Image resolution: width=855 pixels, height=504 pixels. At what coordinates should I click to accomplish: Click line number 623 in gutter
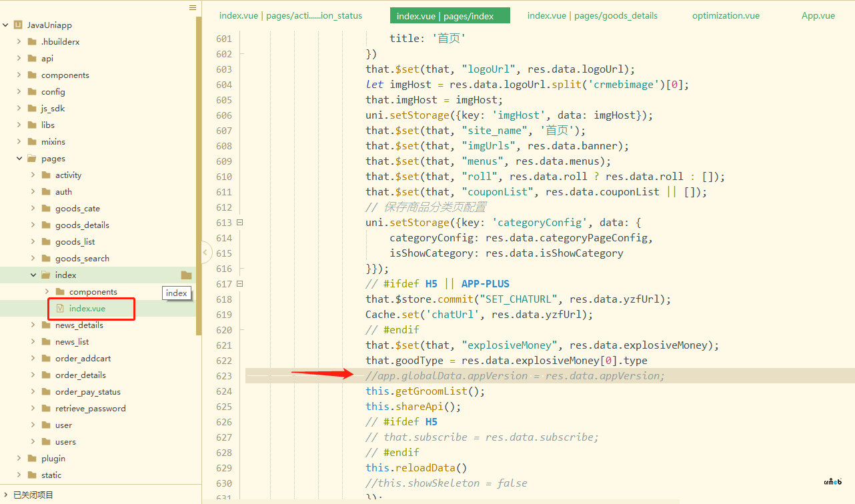pos(224,376)
